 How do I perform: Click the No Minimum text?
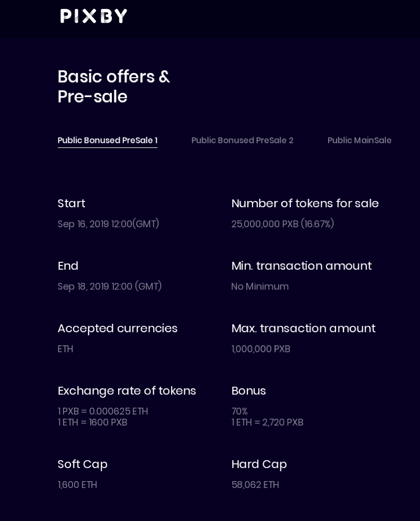pos(260,286)
